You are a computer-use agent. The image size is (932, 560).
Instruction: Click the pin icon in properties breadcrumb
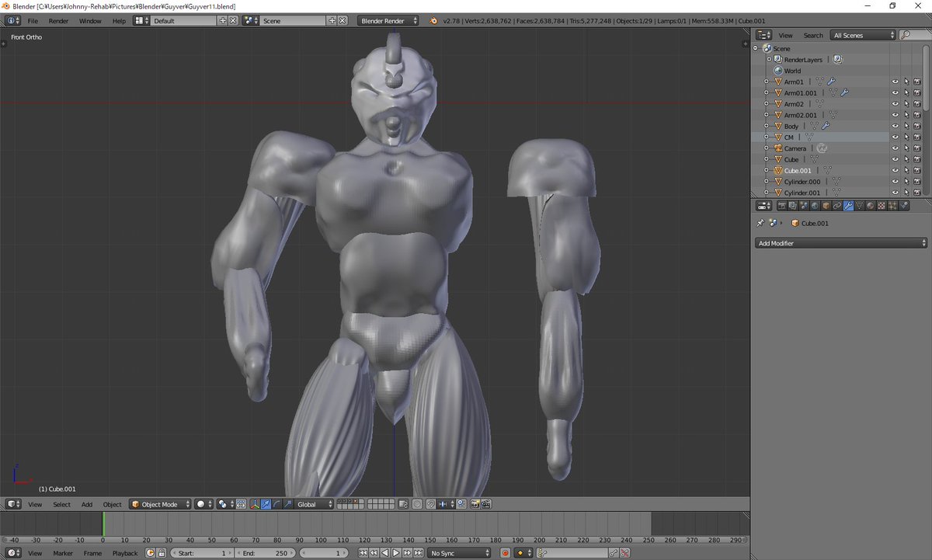click(x=760, y=223)
